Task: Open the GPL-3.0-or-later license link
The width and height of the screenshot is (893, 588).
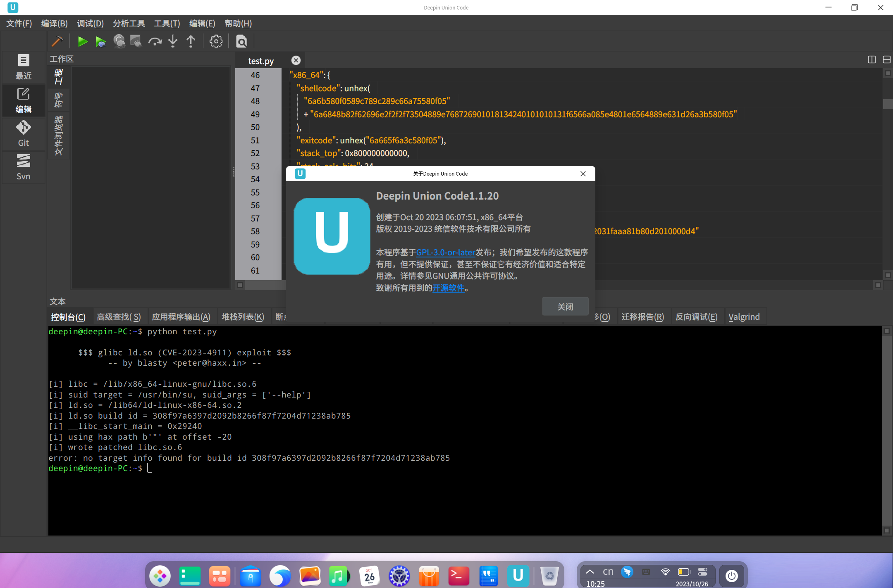Action: pyautogui.click(x=446, y=252)
